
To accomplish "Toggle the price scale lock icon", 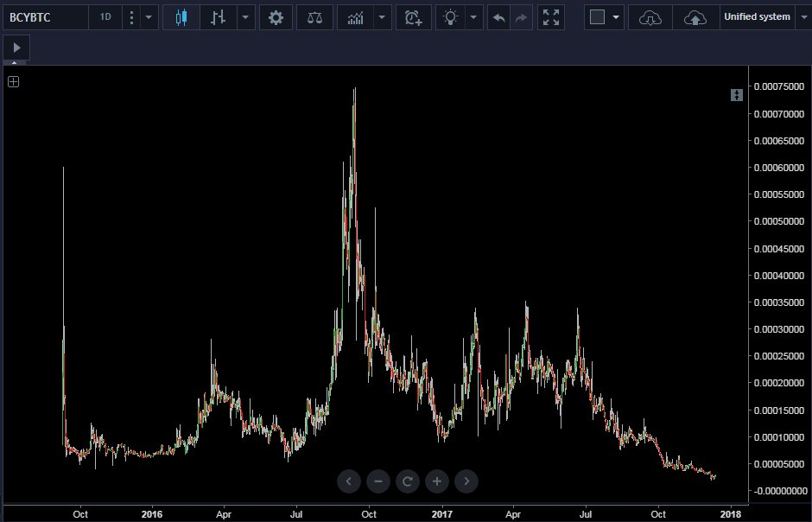I will click(736, 95).
